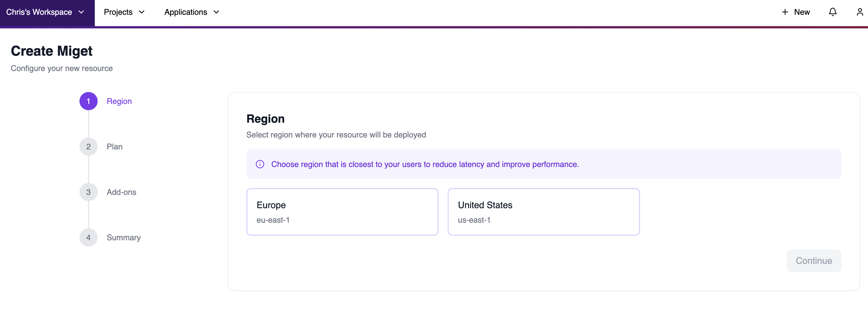Click the step 2 Plan circle
The image size is (868, 309).
point(88,147)
